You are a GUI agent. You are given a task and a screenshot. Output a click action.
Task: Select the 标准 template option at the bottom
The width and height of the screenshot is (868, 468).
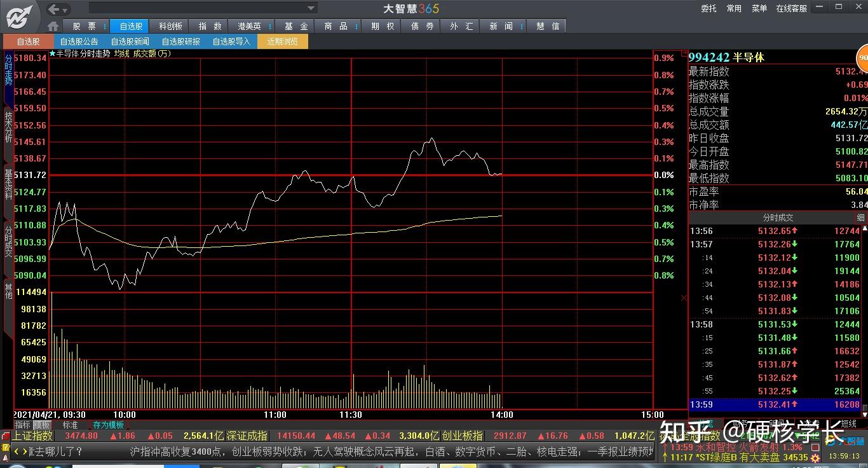coord(70,424)
